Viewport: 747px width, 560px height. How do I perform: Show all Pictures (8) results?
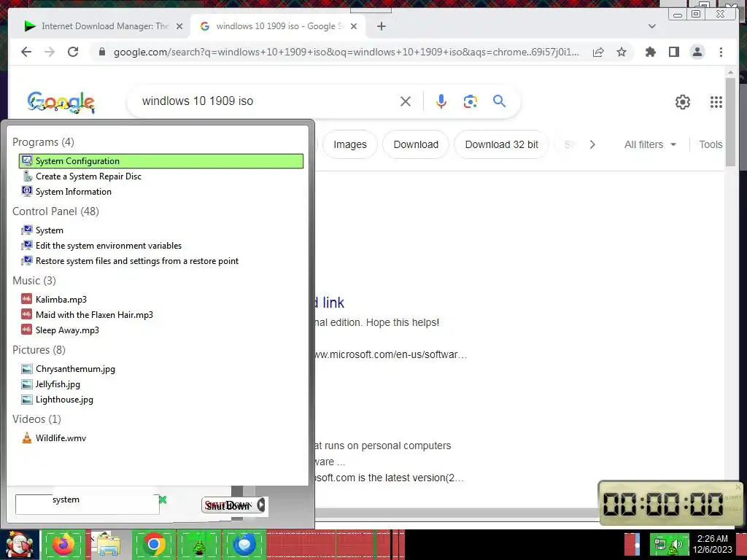pyautogui.click(x=39, y=349)
